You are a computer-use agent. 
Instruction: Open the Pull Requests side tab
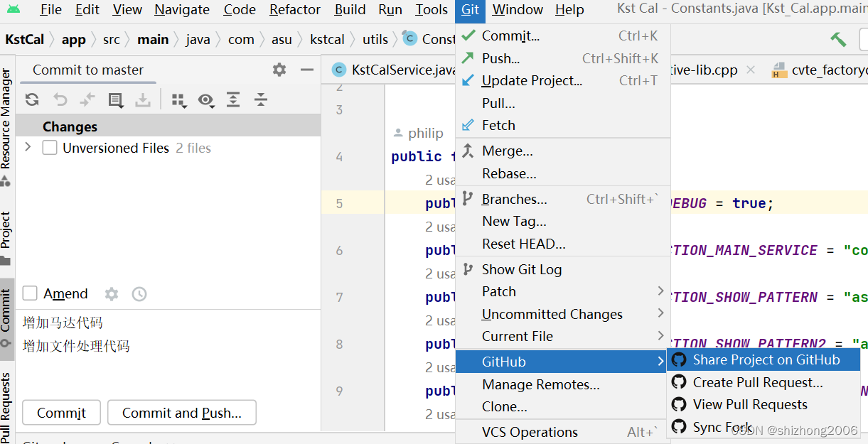(6, 407)
